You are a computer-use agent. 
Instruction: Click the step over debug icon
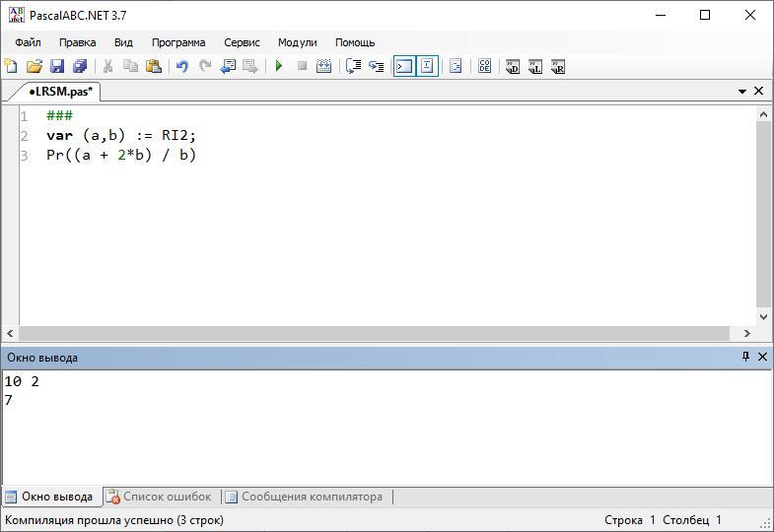click(x=376, y=66)
